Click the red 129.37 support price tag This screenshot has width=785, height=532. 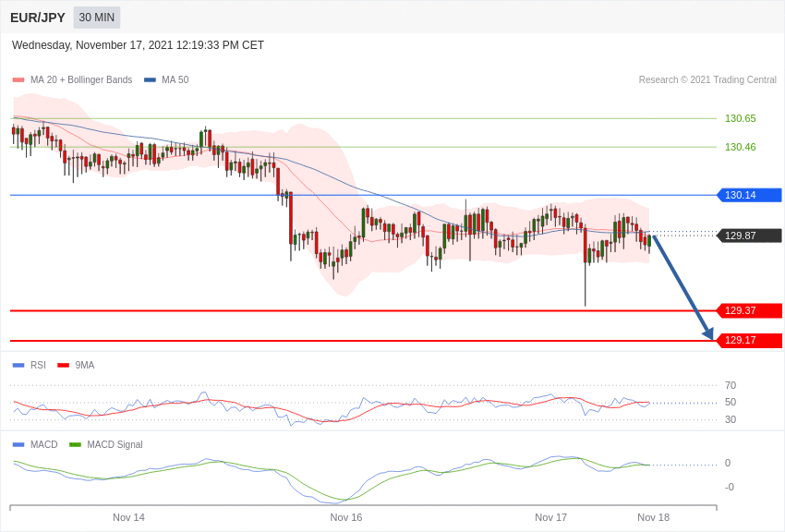point(750,310)
